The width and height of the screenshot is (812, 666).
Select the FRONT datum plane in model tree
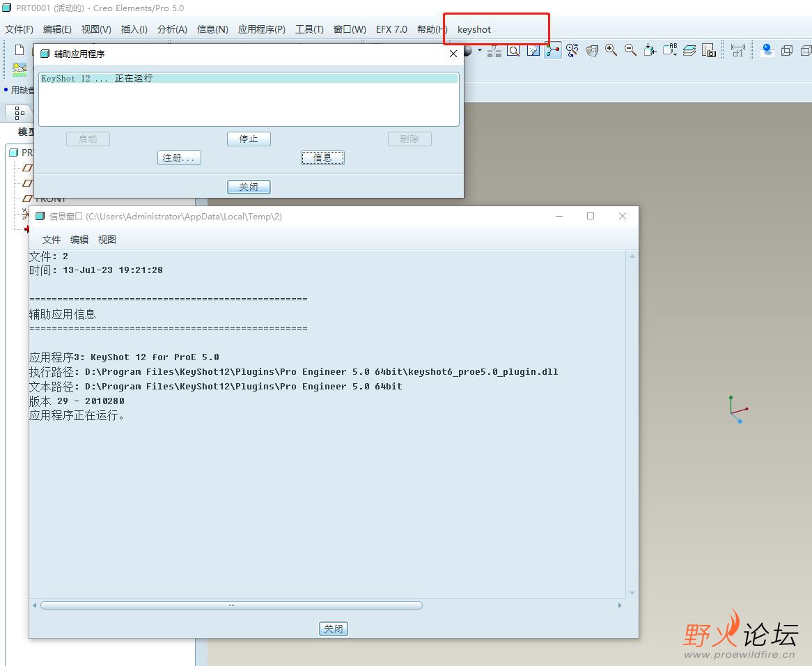coord(44,199)
